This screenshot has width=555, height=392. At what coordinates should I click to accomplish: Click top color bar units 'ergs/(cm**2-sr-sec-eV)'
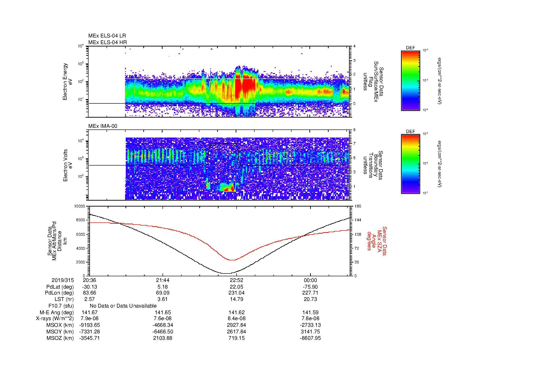(440, 81)
